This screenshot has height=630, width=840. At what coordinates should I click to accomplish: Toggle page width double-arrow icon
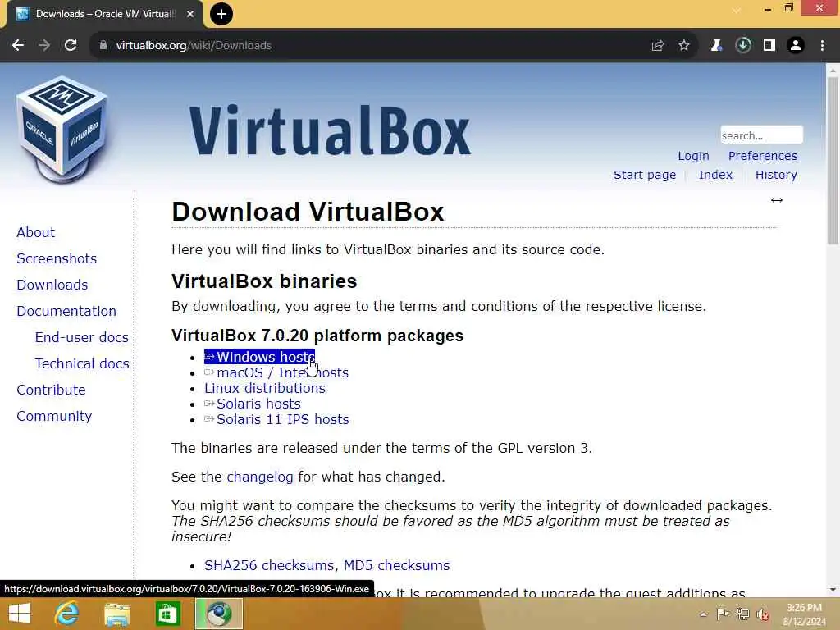pyautogui.click(x=777, y=200)
